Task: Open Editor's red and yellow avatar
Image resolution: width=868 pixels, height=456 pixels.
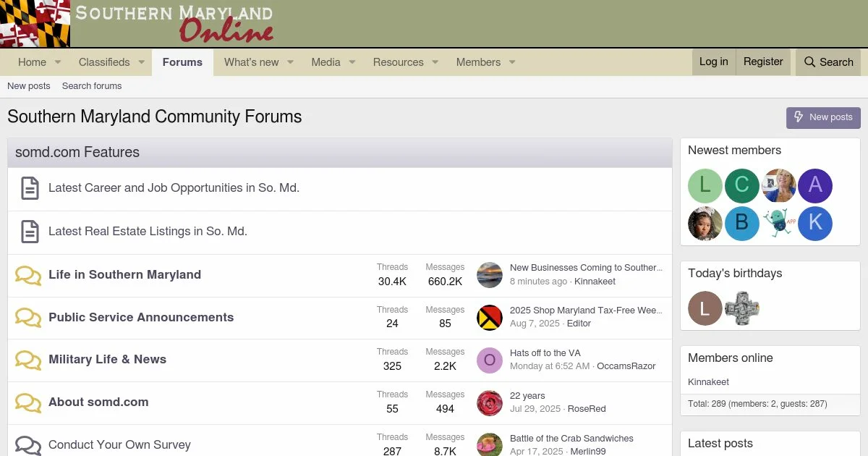Action: point(490,318)
